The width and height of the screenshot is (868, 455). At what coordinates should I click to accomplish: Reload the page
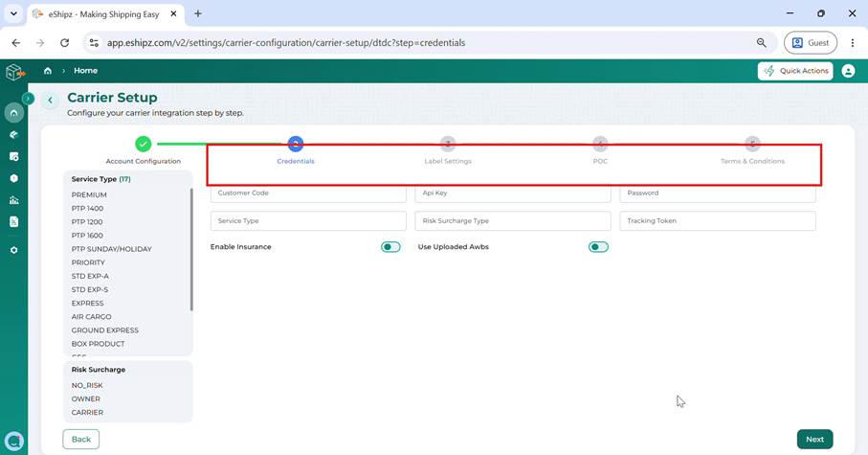pyautogui.click(x=65, y=43)
